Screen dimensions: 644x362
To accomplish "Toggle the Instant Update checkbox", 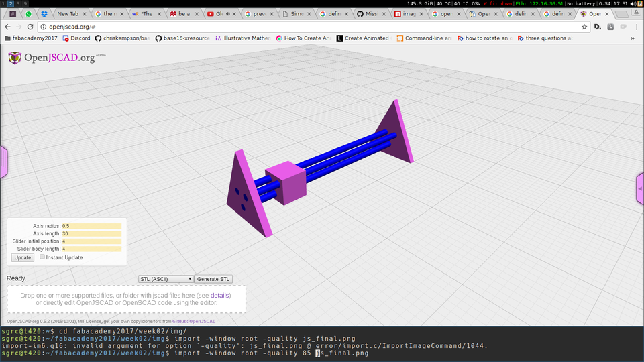I will click(42, 257).
